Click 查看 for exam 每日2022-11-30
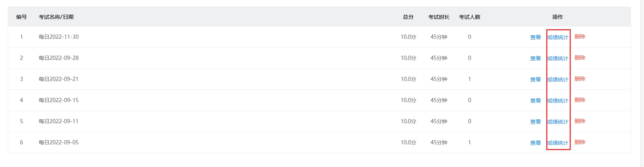The height and width of the screenshot is (167, 644). click(x=535, y=37)
